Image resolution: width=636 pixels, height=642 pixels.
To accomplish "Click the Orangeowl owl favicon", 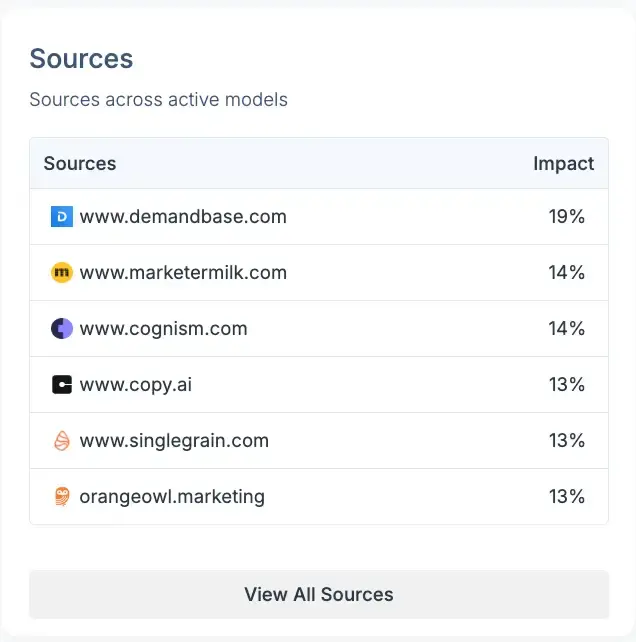I will click(x=62, y=496).
